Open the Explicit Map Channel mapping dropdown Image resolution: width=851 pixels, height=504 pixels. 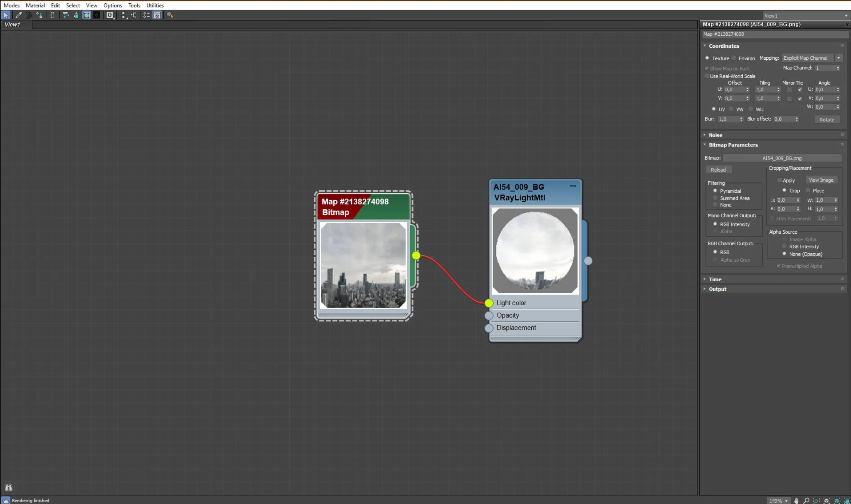tap(838, 58)
